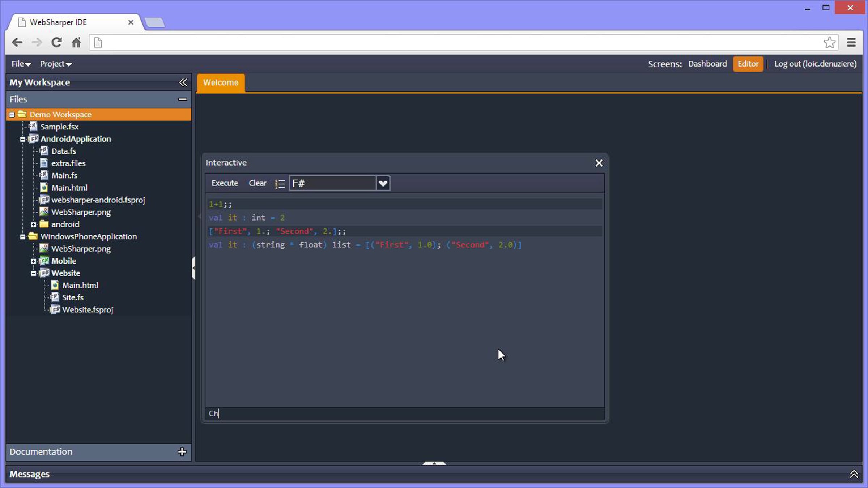
Task: Select the Welcome tab
Action: (221, 83)
